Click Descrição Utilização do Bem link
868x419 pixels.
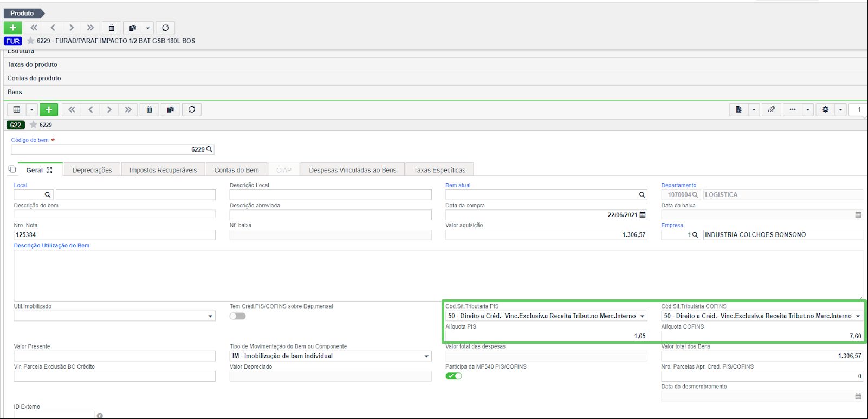pyautogui.click(x=51, y=246)
